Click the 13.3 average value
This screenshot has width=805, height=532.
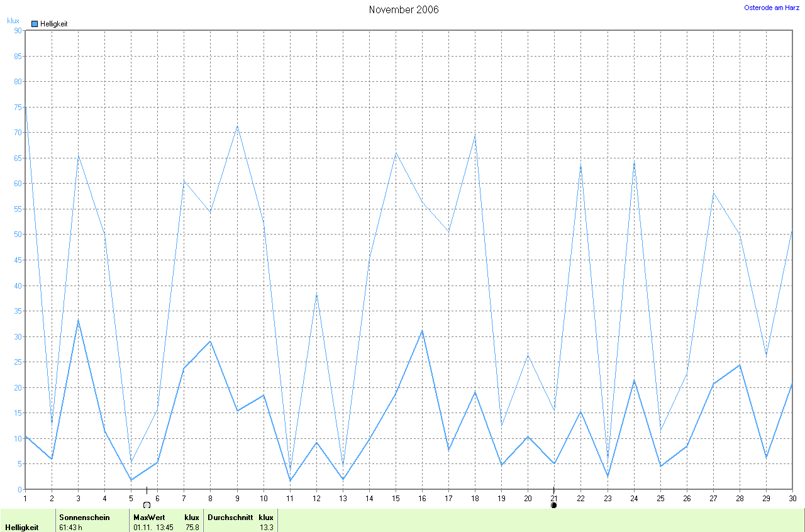pos(265,528)
